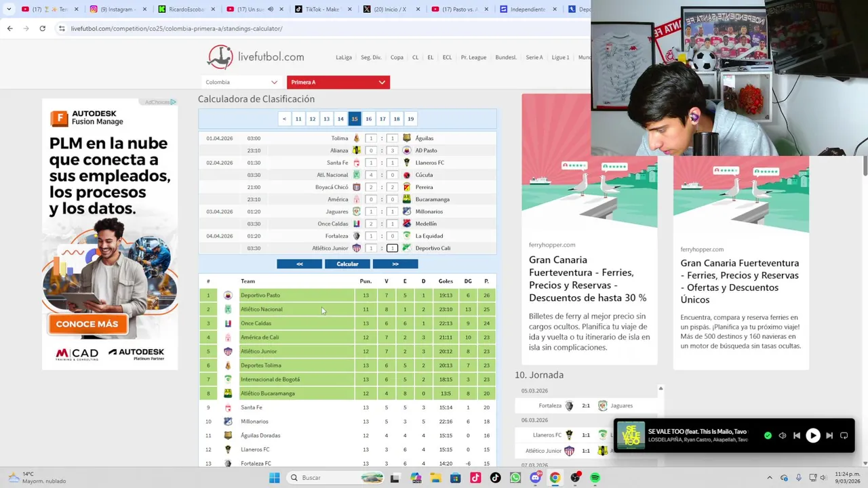Edit Atl. Nacional home score field
Viewport: 868px width, 488px height.
tap(371, 175)
